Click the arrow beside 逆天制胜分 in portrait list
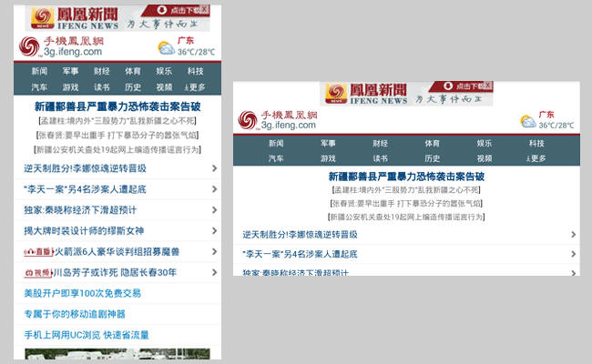 214,168
